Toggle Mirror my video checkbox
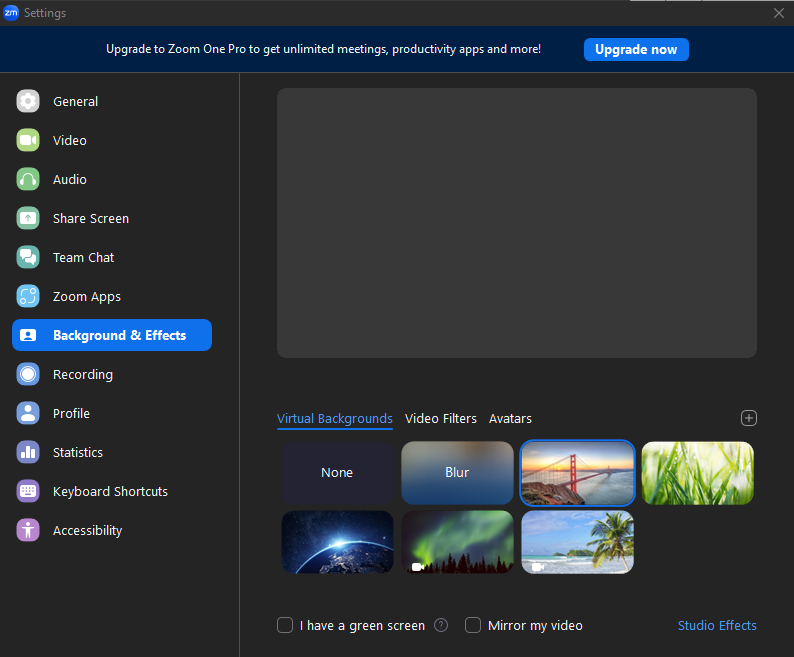This screenshot has height=657, width=794. pos(473,626)
